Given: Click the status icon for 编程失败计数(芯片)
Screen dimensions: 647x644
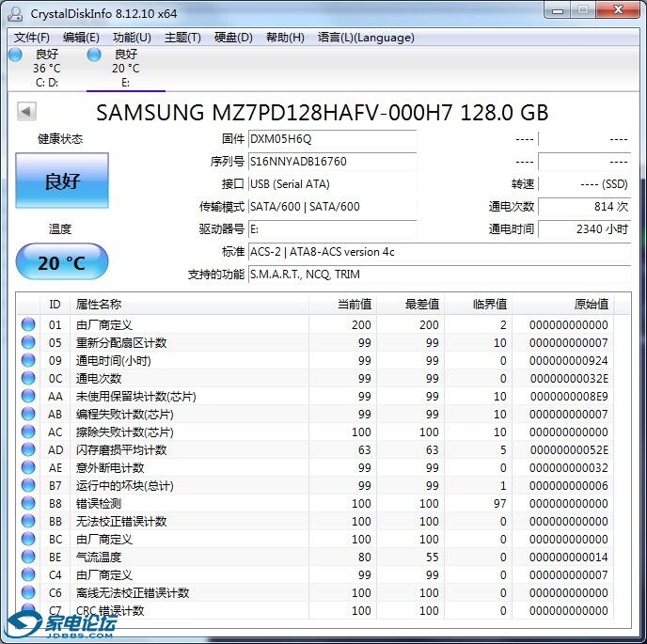Looking at the screenshot, I should coord(28,414).
